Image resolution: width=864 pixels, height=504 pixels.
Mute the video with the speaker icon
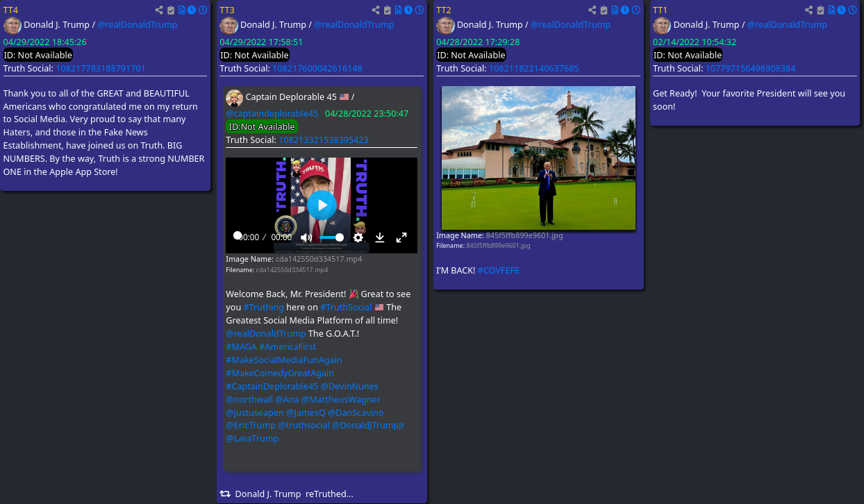coord(306,237)
